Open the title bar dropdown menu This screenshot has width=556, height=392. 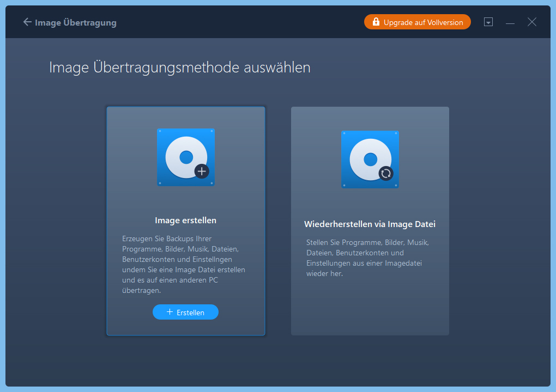click(488, 22)
